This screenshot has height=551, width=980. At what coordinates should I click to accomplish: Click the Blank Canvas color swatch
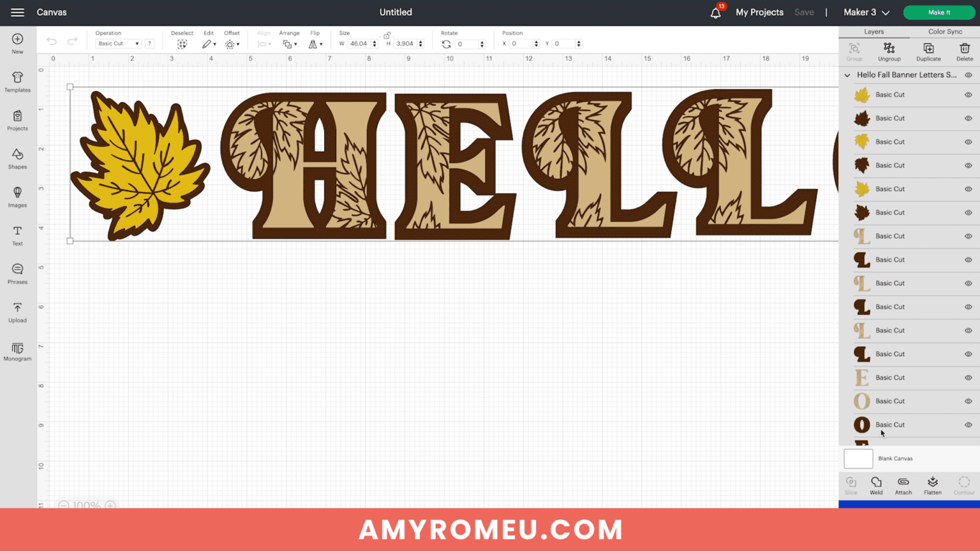(x=858, y=459)
